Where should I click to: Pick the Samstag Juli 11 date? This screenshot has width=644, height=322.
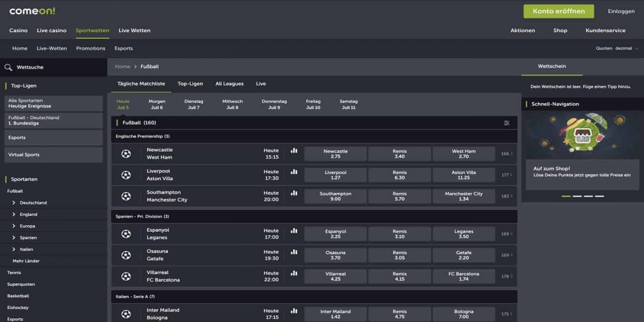[x=348, y=104]
